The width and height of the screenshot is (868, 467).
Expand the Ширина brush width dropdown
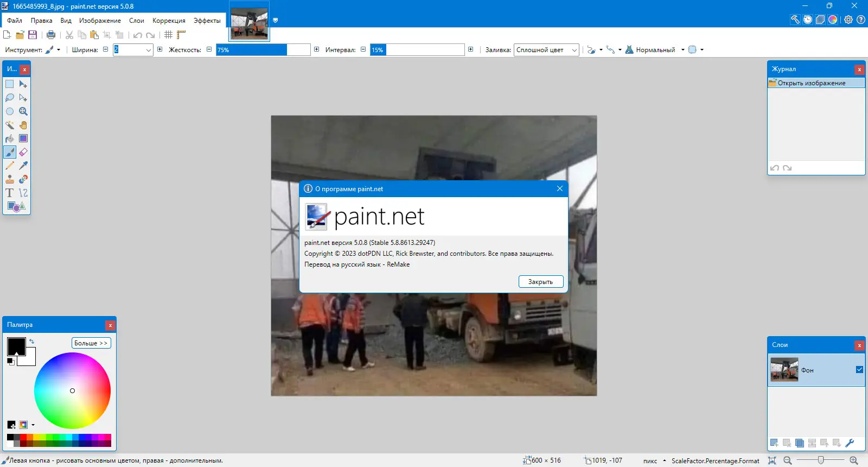pos(149,50)
